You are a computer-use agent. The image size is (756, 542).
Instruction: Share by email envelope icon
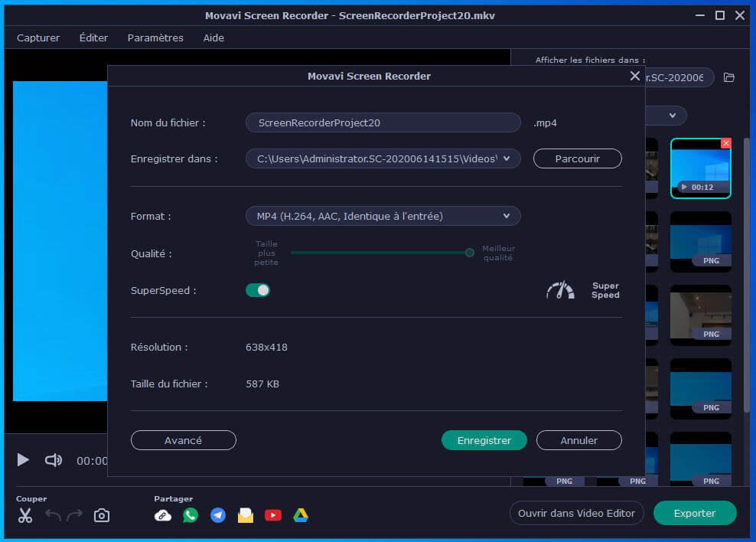click(x=246, y=515)
